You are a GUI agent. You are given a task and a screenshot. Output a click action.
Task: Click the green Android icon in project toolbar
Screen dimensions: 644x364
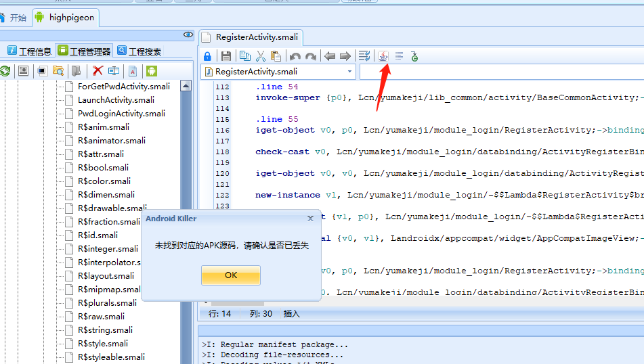point(152,70)
